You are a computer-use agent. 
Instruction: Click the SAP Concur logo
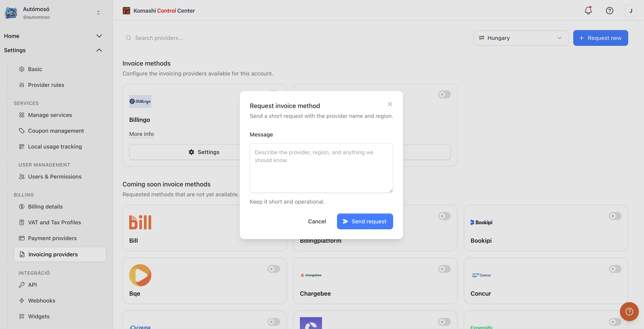coord(481,275)
